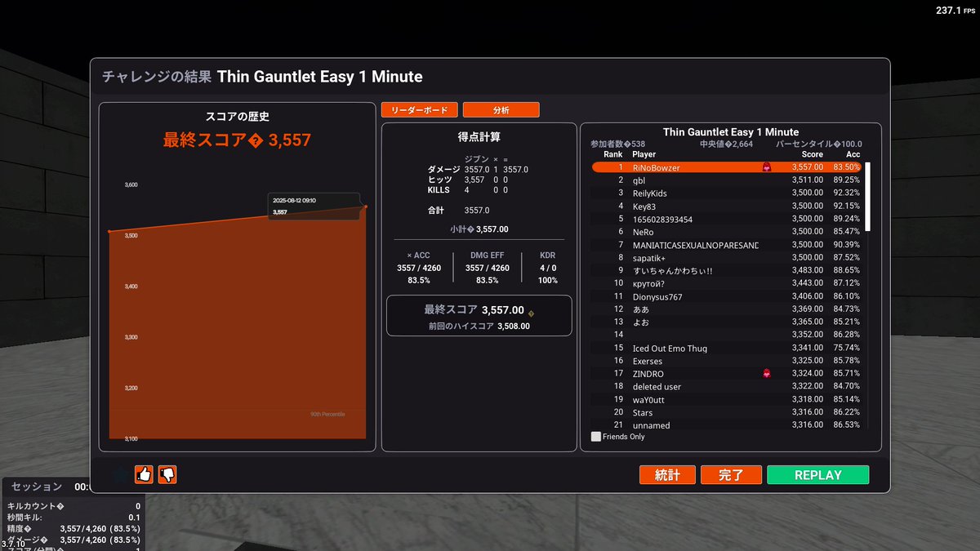Open the リーダーボード tab

[x=419, y=109]
